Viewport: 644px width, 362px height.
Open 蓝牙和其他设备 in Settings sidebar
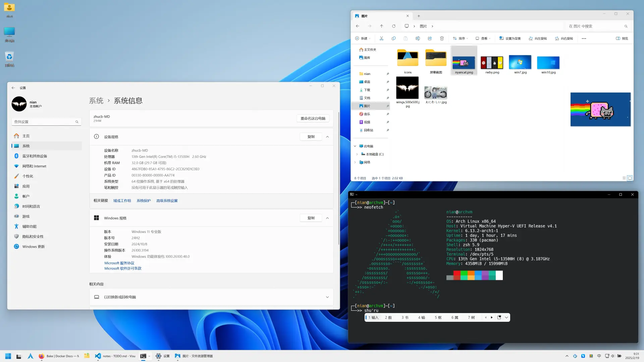35,156
